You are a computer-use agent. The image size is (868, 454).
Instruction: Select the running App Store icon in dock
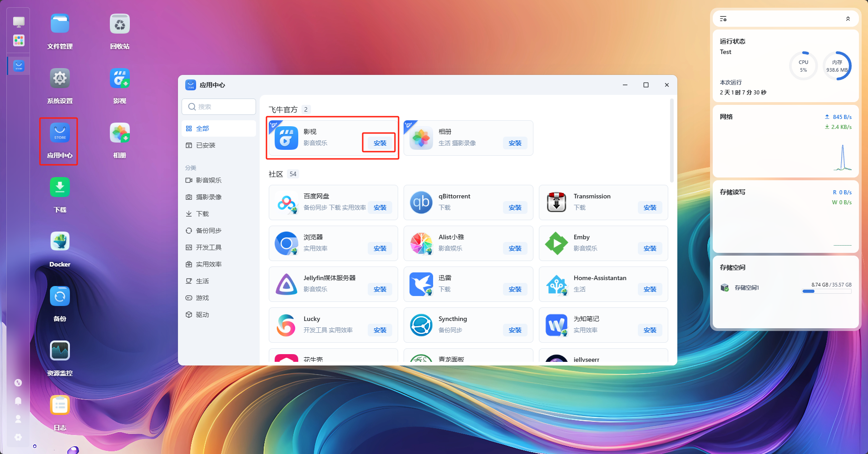click(19, 66)
